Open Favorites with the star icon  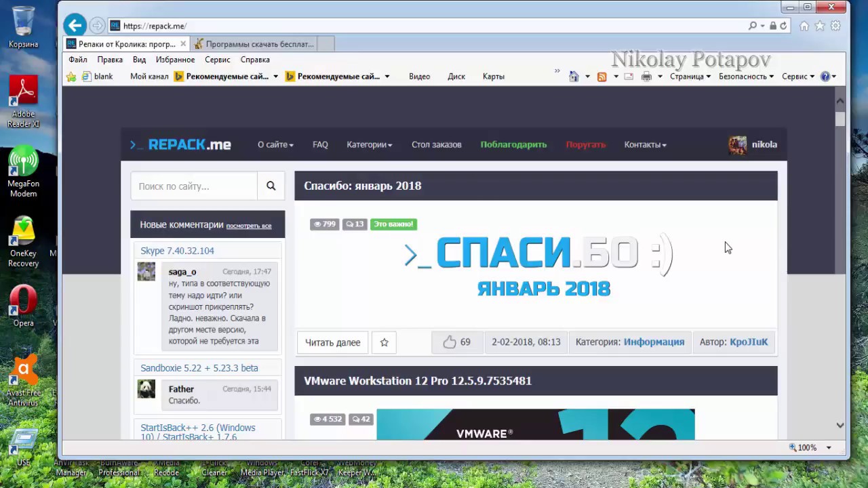820,26
